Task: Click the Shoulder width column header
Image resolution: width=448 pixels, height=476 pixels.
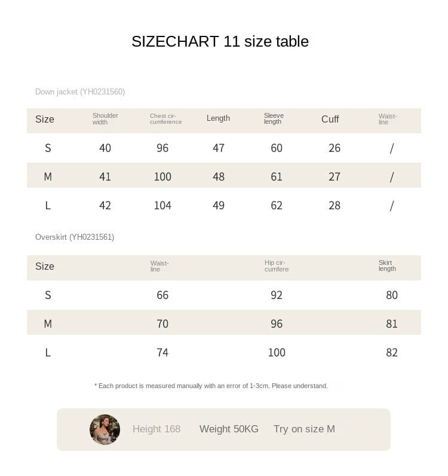Action: pyautogui.click(x=105, y=118)
